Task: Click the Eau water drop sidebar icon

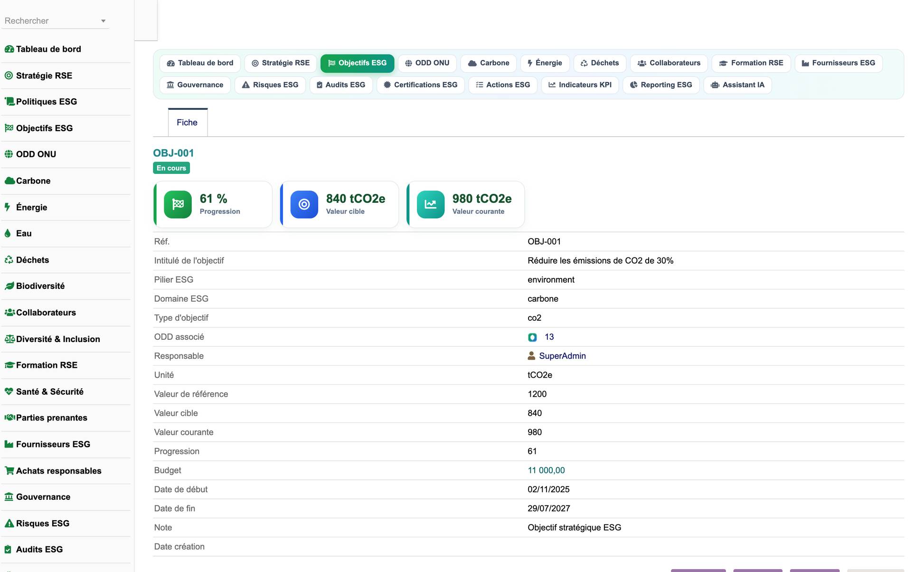Action: [8, 233]
